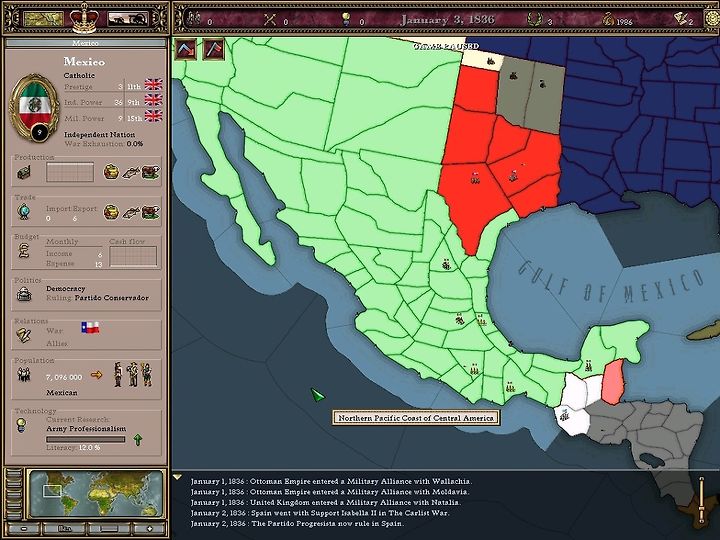Open the Budget pound sign icon
This screenshot has width=720, height=540.
click(24, 250)
